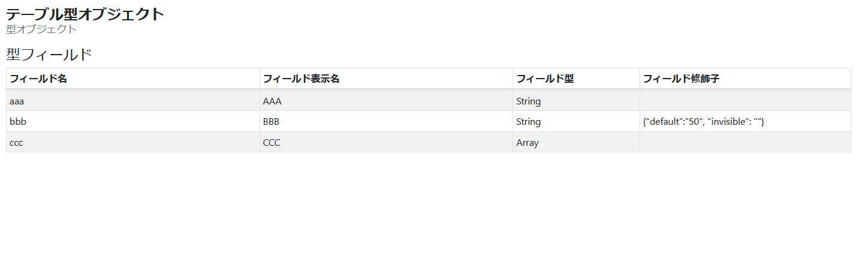Click the 型オブジェクト subtitle text

click(x=41, y=29)
